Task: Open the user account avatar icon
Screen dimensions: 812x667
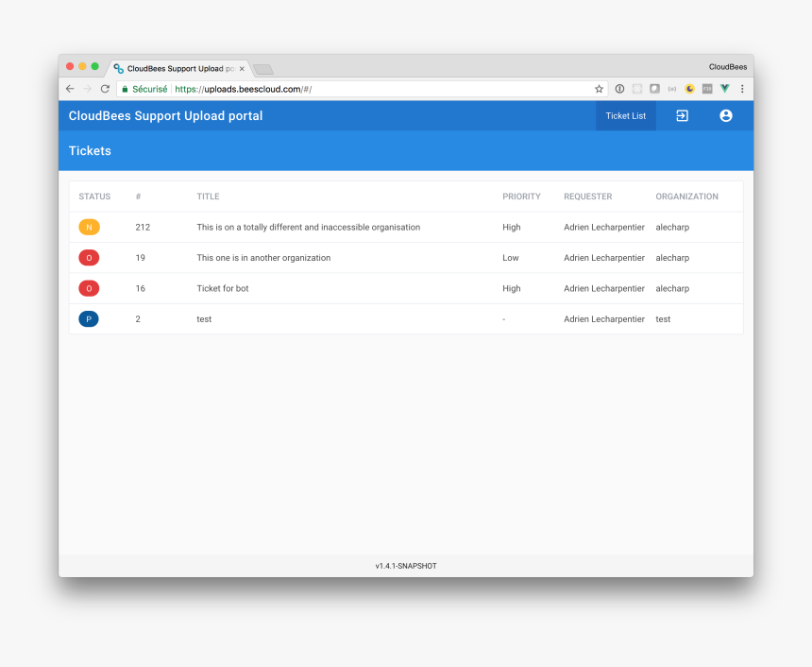Action: click(725, 115)
